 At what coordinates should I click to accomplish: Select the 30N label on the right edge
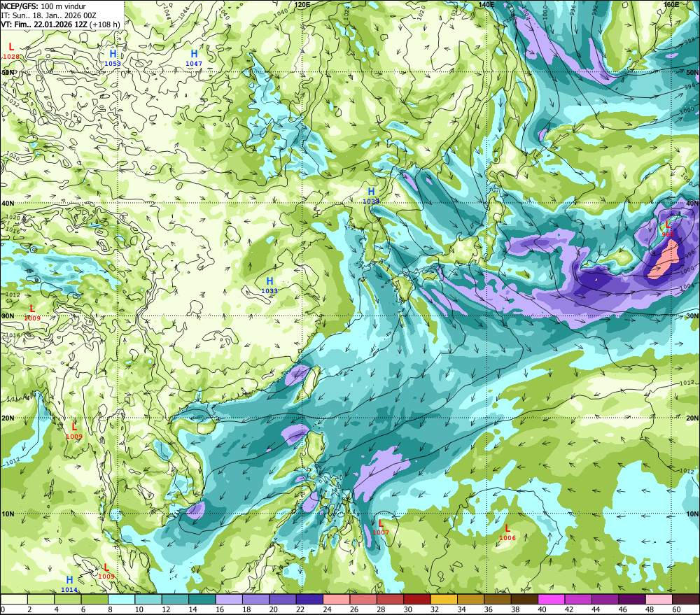tap(692, 316)
